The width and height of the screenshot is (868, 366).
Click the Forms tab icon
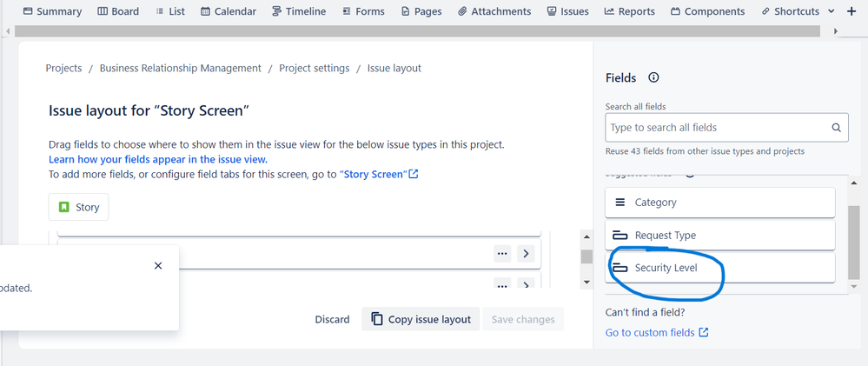click(x=347, y=11)
